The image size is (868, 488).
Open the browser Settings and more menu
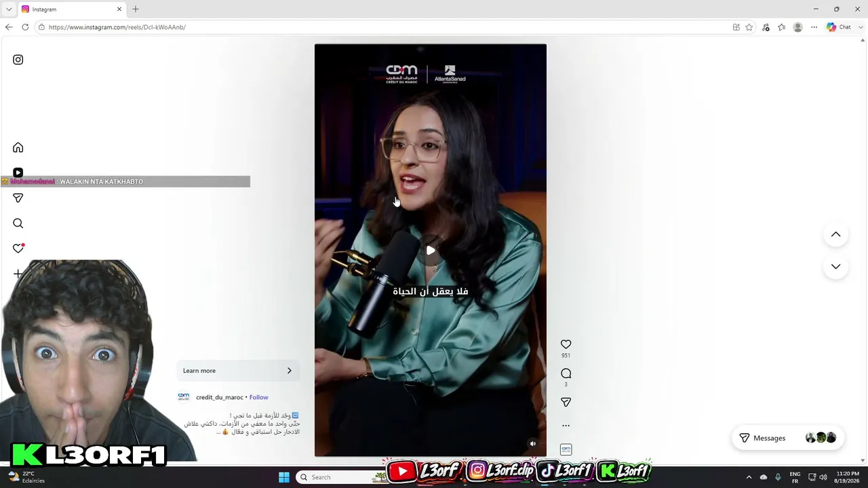(814, 27)
